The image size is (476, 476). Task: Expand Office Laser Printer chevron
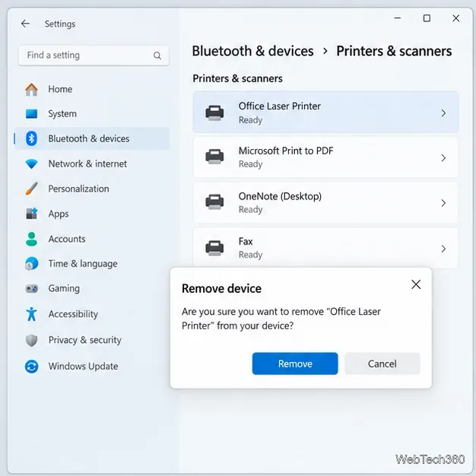(x=443, y=113)
